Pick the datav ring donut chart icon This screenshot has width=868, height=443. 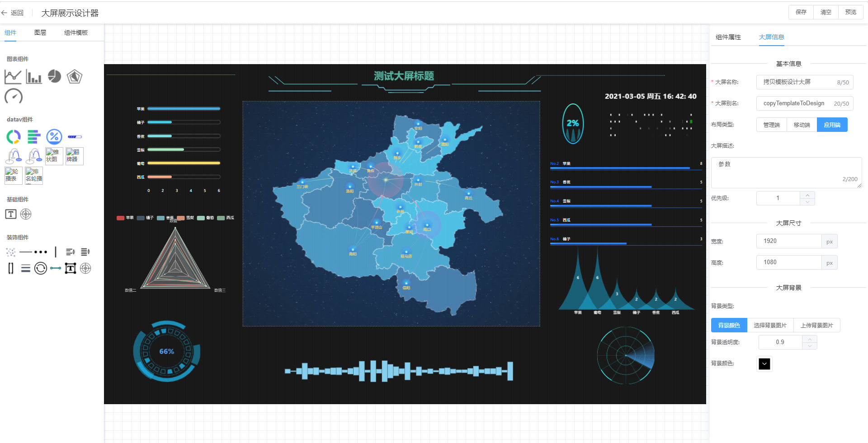[14, 136]
